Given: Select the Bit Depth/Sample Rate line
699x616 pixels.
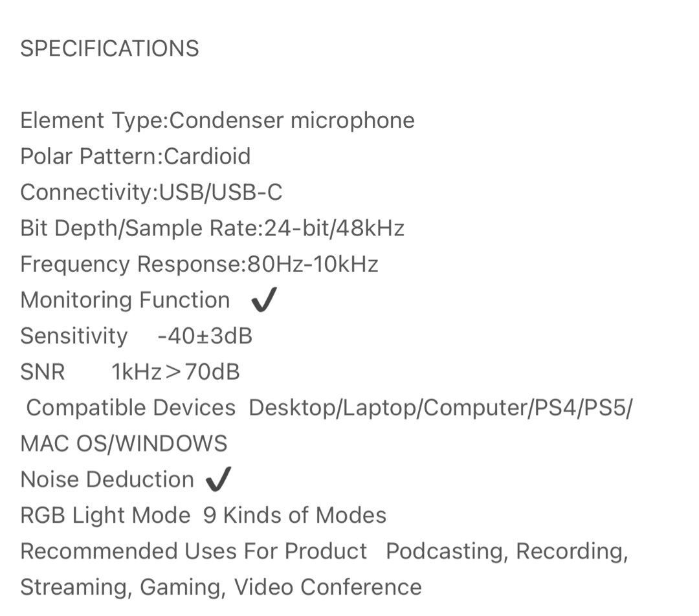Looking at the screenshot, I should (212, 228).
